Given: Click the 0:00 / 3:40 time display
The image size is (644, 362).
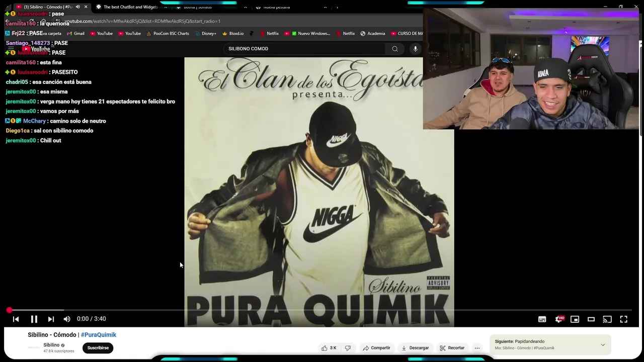Looking at the screenshot, I should pos(91,319).
